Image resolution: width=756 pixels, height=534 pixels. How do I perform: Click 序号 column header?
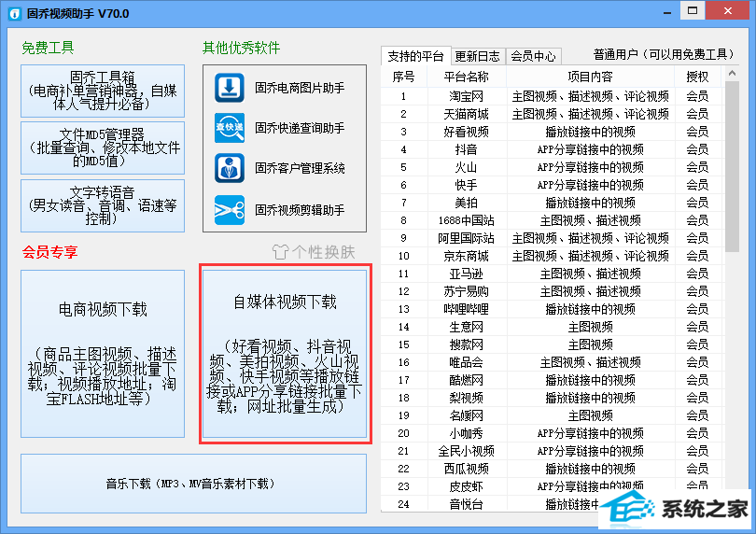coord(403,77)
